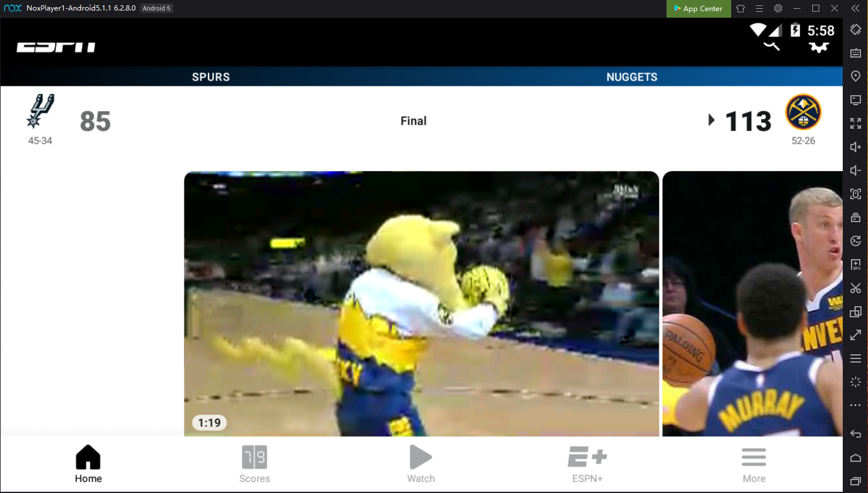Viewport: 868px width, 493px height.
Task: Open Nox virtual location tool
Action: (856, 76)
